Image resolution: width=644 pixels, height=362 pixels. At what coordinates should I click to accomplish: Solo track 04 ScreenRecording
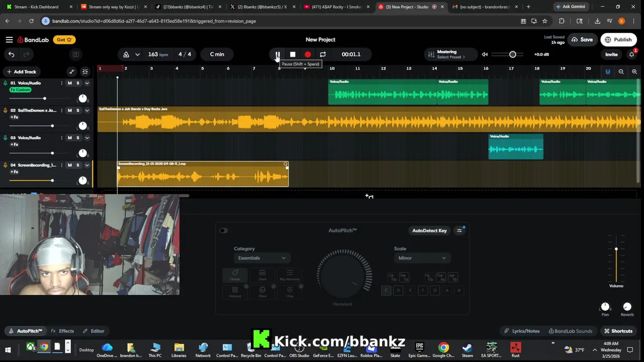click(x=77, y=165)
